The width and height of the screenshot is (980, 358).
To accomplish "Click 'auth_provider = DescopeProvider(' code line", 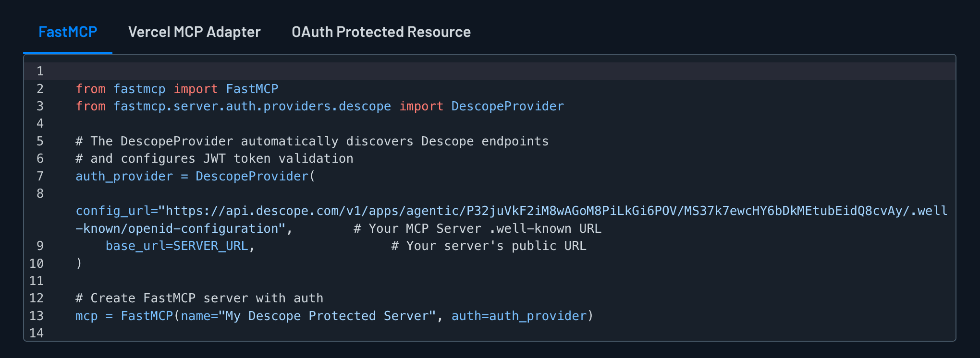I will tap(195, 176).
